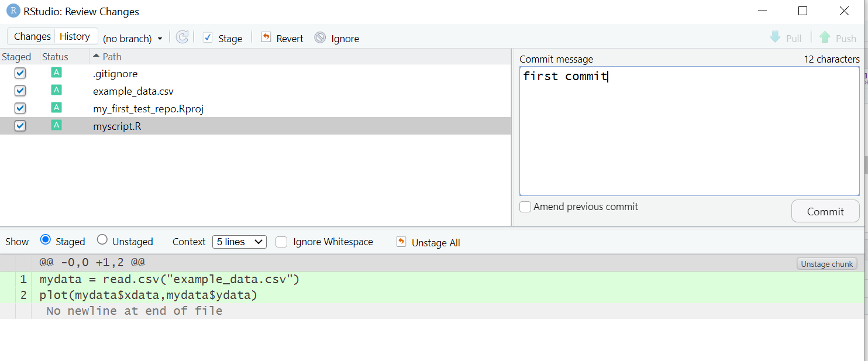Enable Ignore Whitespace
The image size is (868, 361).
(x=282, y=242)
